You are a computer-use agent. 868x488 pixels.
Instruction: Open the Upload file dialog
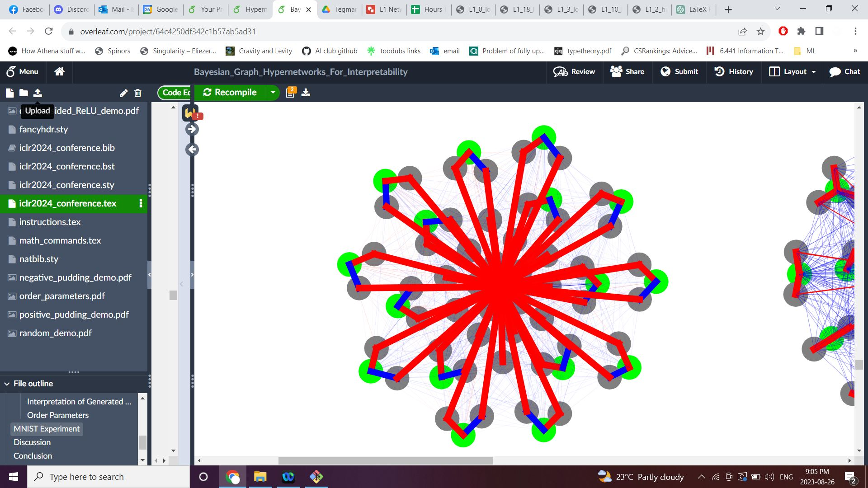tap(38, 93)
